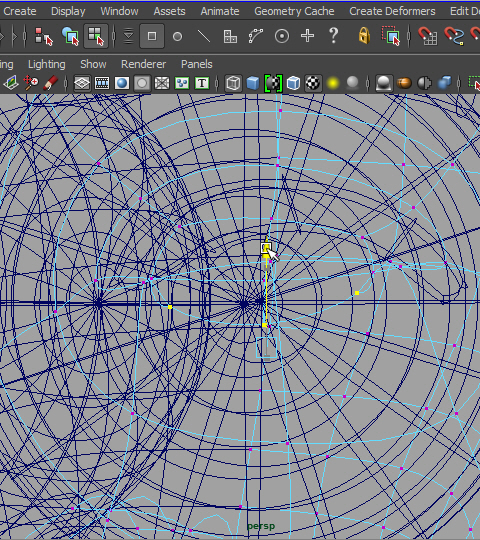Switch to smooth shade all blue cube
Image resolution: width=480 pixels, height=540 pixels.
click(x=253, y=83)
